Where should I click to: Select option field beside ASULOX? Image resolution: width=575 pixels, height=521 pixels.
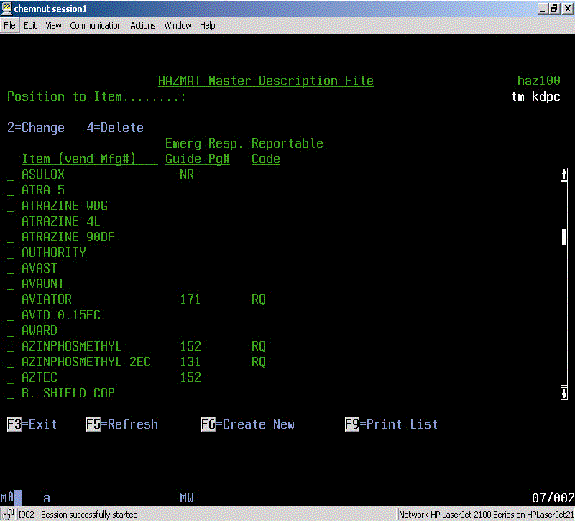coord(10,175)
